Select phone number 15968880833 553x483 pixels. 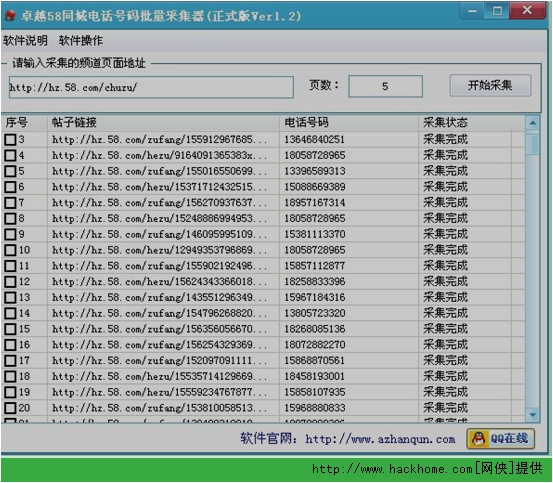point(315,408)
